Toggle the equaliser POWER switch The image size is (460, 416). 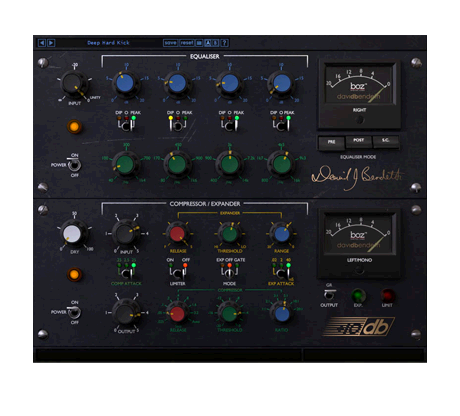74,165
